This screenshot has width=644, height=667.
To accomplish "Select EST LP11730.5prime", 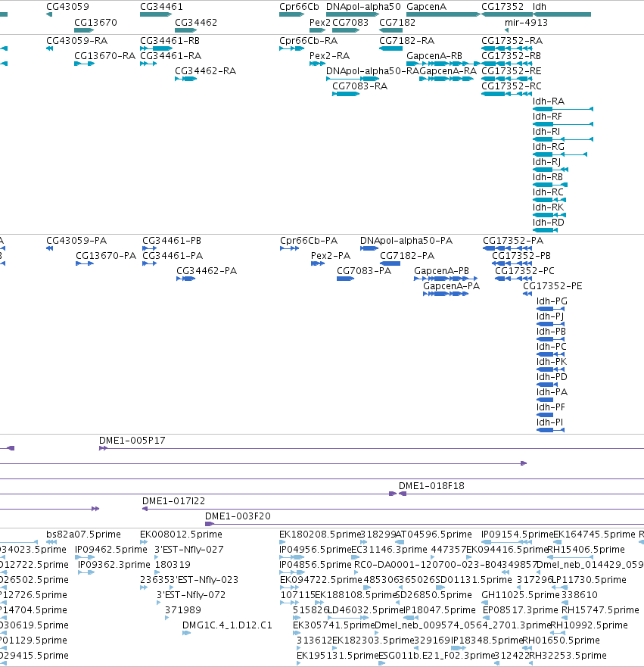I will click(x=589, y=580).
